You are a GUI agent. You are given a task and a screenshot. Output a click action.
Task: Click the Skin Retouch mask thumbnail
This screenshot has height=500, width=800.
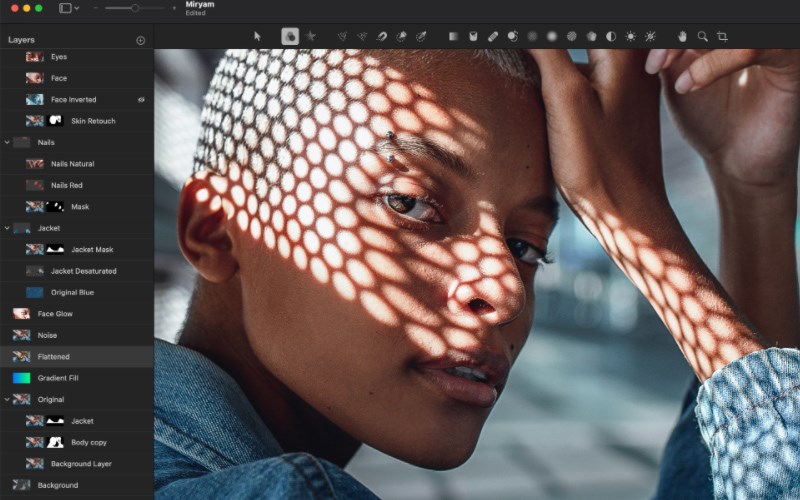pos(55,121)
